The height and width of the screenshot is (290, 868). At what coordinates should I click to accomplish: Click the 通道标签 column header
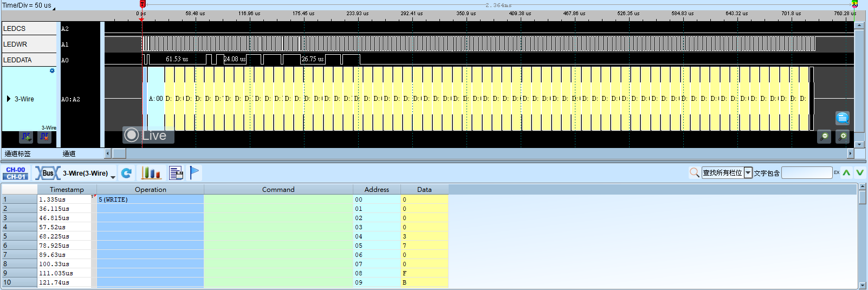click(x=18, y=154)
